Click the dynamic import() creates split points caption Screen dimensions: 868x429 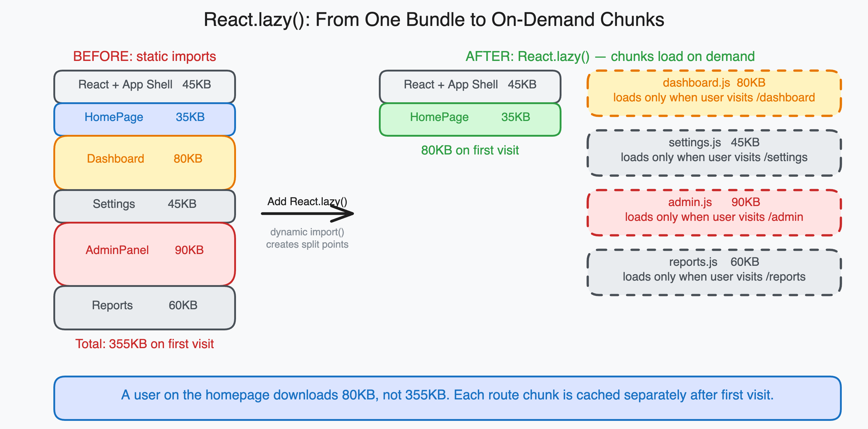pos(307,238)
